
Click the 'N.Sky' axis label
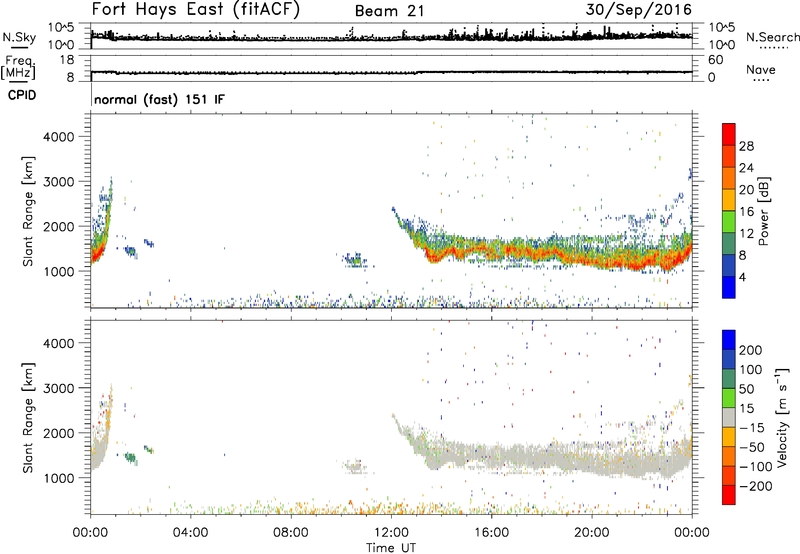(19, 37)
